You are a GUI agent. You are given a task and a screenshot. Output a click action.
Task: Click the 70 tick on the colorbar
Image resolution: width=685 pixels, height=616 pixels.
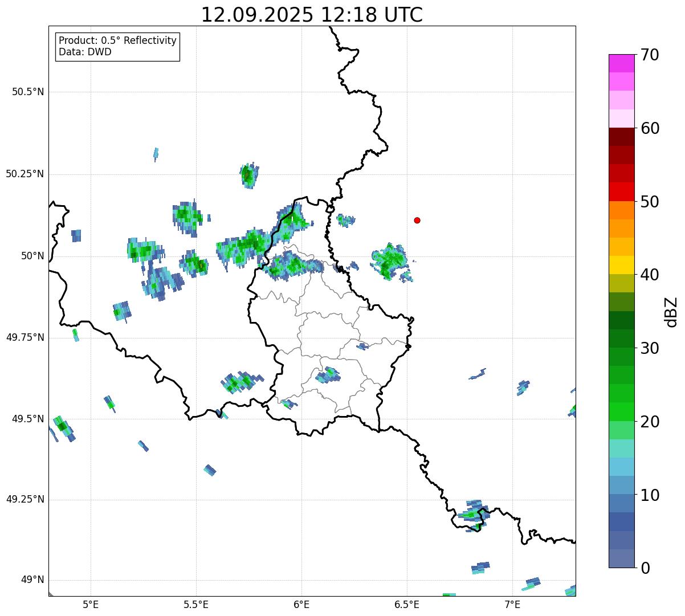tap(650, 55)
